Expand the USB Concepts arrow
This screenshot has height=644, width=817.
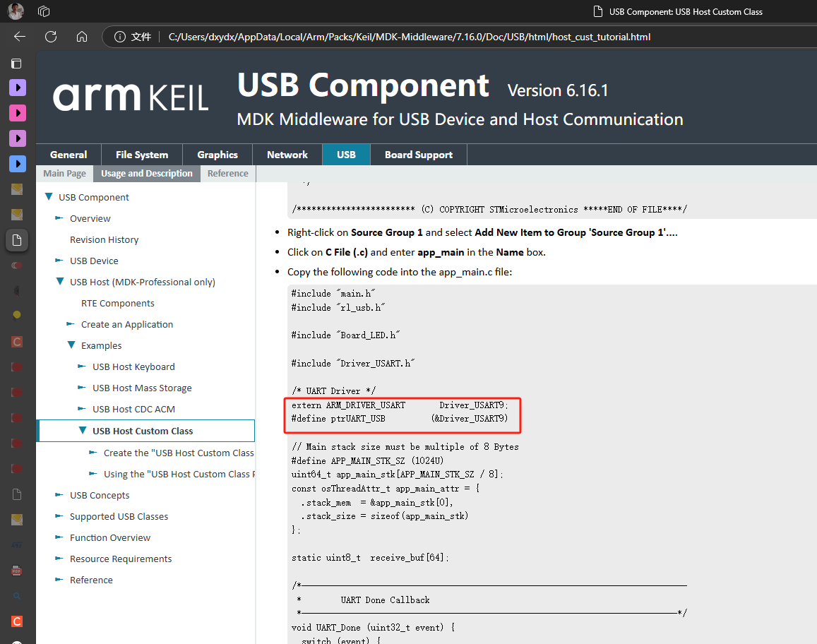point(59,494)
